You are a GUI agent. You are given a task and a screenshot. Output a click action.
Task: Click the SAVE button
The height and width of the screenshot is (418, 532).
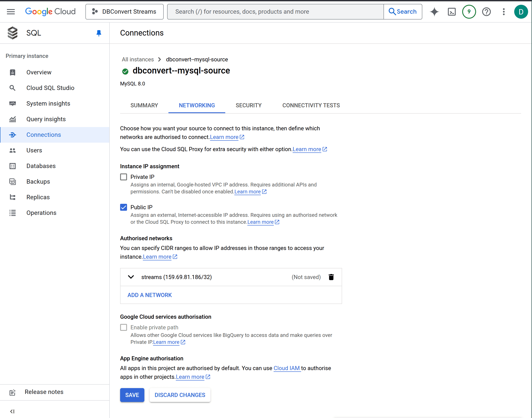click(x=132, y=395)
